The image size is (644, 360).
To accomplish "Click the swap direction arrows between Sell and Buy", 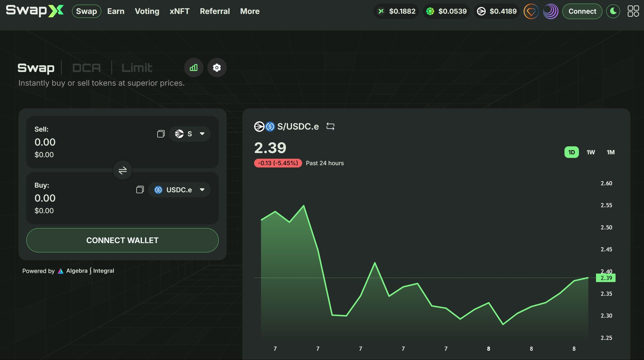I will [122, 170].
